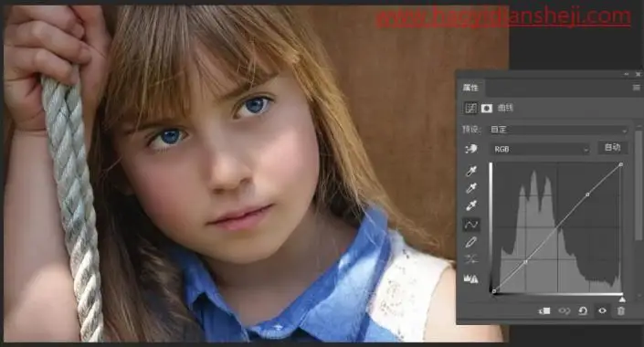The height and width of the screenshot is (347, 644).
Task: Click the smooth curve values icon
Action: [x=471, y=259]
